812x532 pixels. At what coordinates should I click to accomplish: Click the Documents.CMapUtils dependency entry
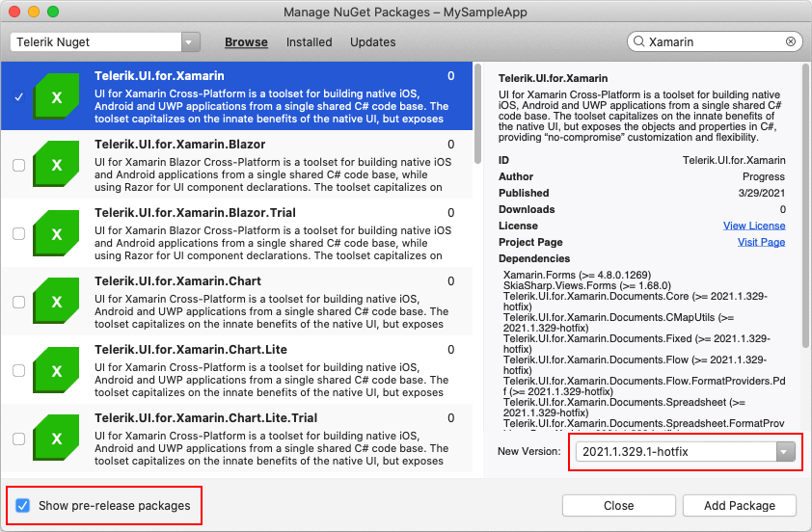pyautogui.click(x=618, y=323)
